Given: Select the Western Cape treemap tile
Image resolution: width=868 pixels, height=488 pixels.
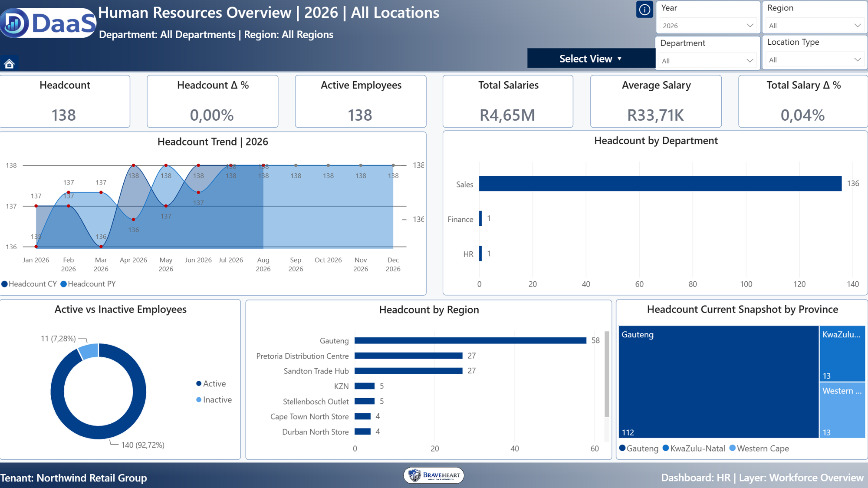Looking at the screenshot, I should 842,410.
